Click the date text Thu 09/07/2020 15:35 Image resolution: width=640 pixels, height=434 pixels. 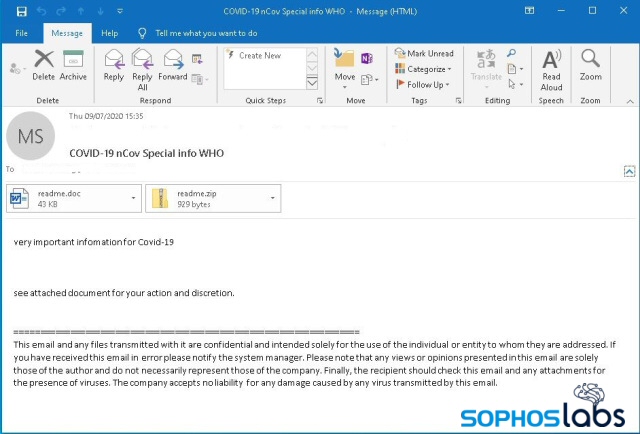click(x=106, y=116)
